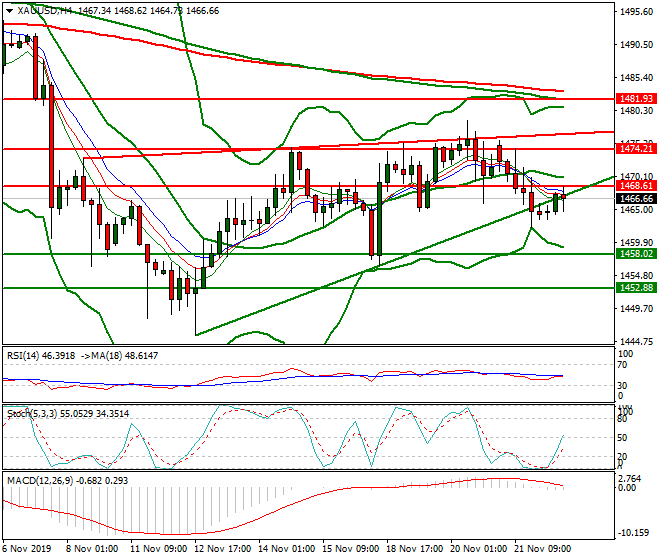
Task: Click the RSI scale level 70
Action: (x=622, y=365)
